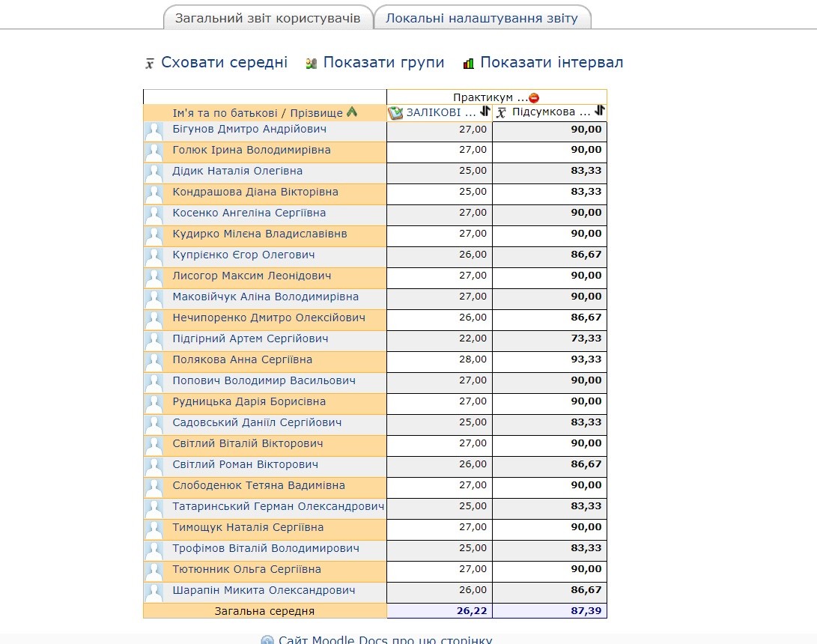Screen dimensions: 817x644
Task: View profile of Лисогор Максим Леонідович
Action: point(252,276)
